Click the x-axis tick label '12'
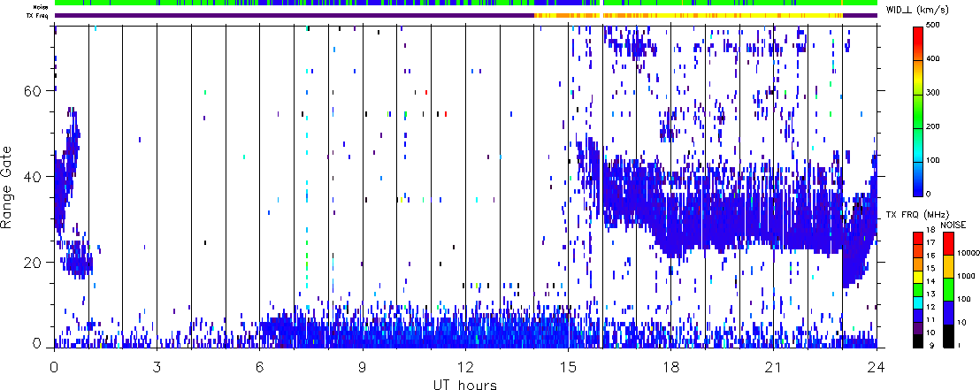 (x=465, y=367)
